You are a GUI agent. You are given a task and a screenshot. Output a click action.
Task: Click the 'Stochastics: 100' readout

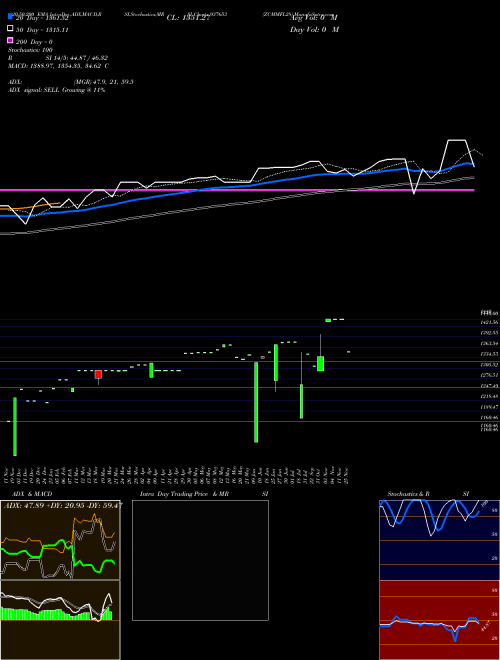(x=30, y=50)
